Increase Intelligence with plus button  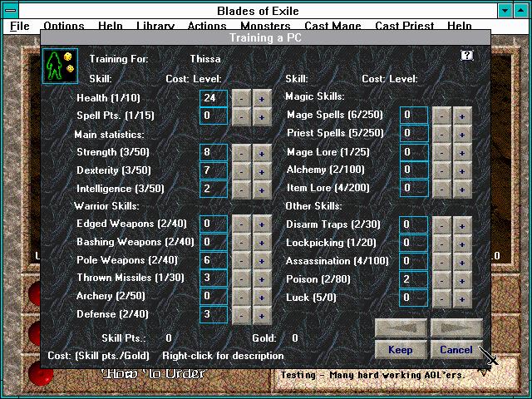[x=262, y=190]
